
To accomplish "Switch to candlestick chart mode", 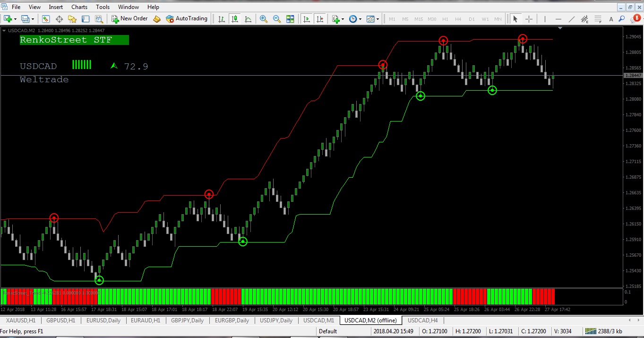I will (234, 19).
